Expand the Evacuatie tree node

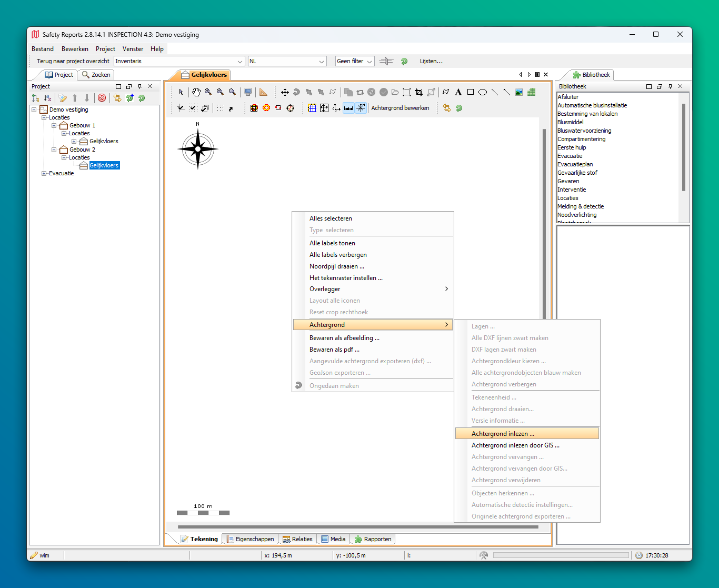pos(44,173)
